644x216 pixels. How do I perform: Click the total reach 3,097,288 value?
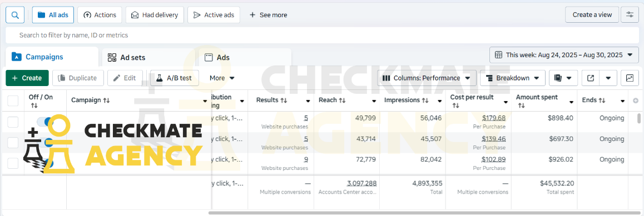pos(362,183)
